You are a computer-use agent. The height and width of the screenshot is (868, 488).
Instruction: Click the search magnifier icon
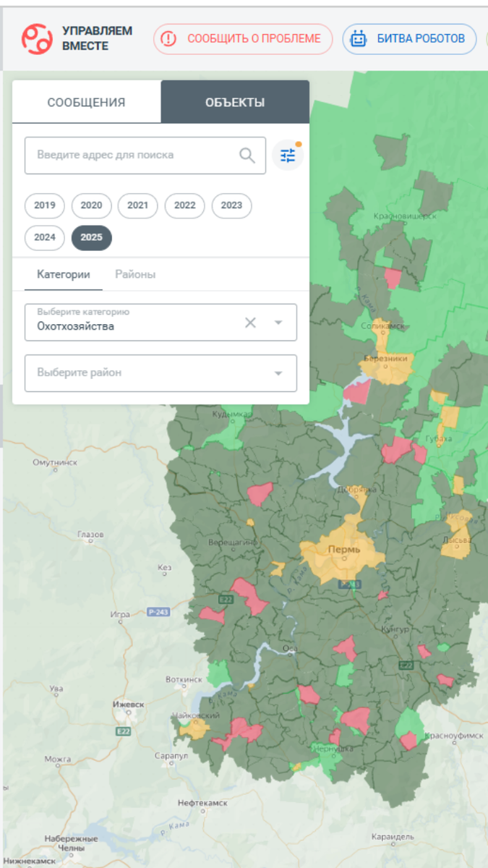pos(247,156)
